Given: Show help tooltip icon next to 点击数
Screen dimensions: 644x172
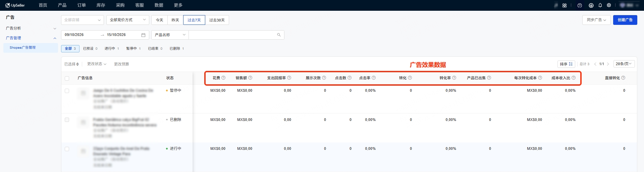Looking at the screenshot, I should [350, 78].
